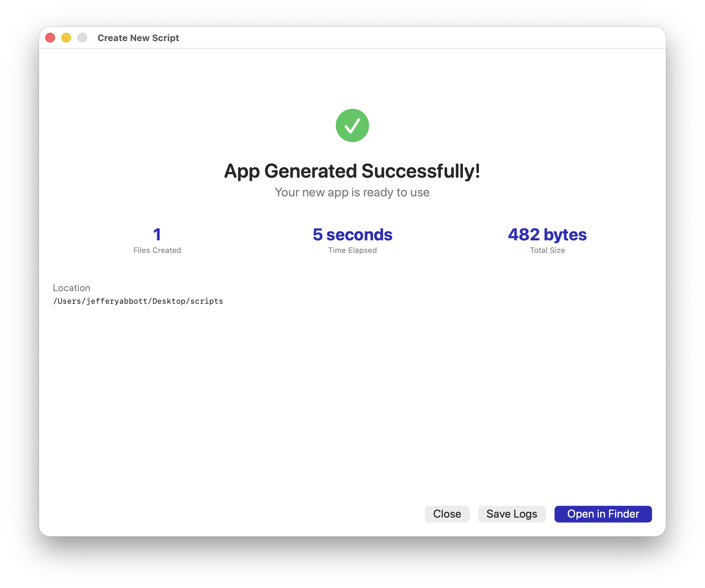Click the 482 bytes total size value
705x588 pixels.
(x=547, y=234)
